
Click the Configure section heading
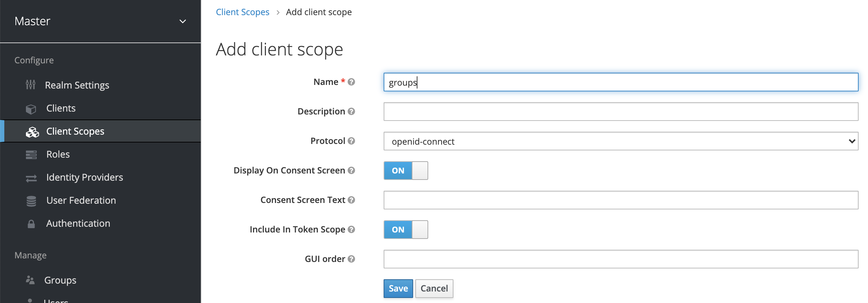tap(34, 60)
